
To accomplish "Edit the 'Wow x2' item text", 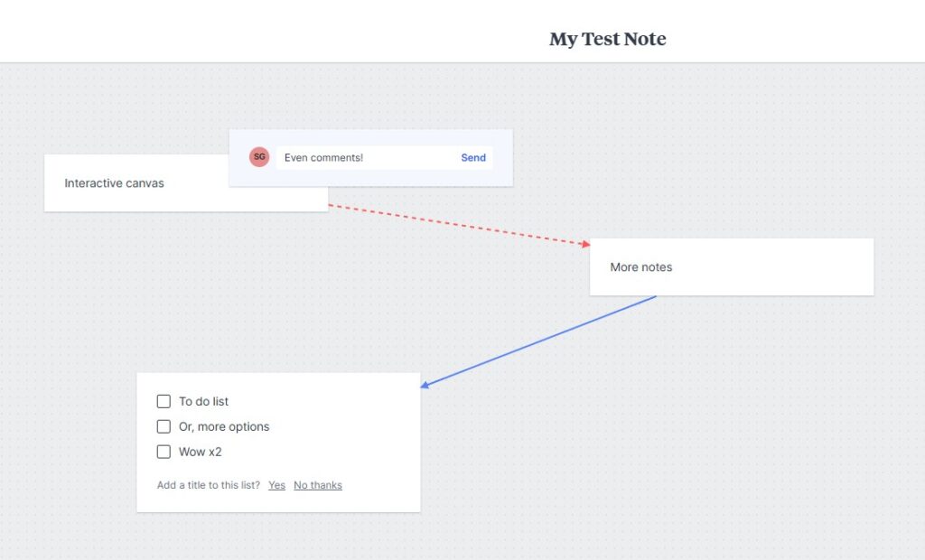I will click(x=201, y=453).
